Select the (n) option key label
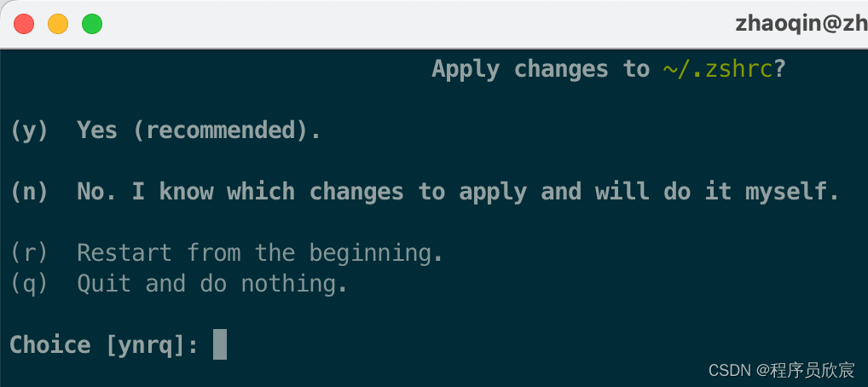868x387 pixels. point(30,192)
